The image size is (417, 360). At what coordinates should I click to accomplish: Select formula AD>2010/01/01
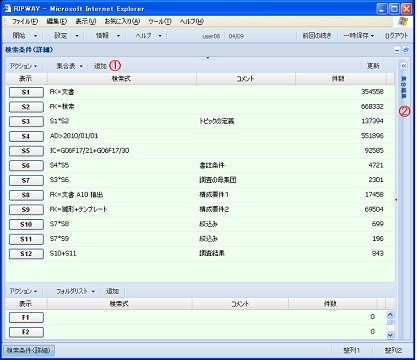pos(74,136)
